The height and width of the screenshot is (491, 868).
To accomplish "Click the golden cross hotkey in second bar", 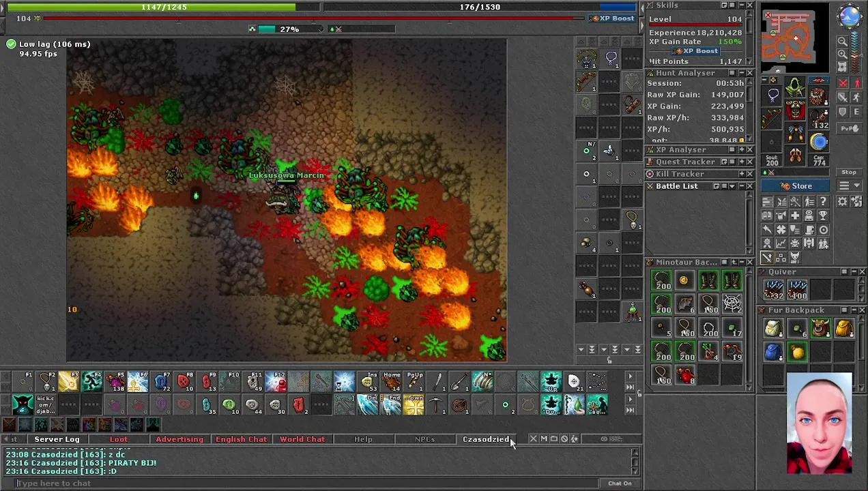I will pyautogui.click(x=414, y=405).
